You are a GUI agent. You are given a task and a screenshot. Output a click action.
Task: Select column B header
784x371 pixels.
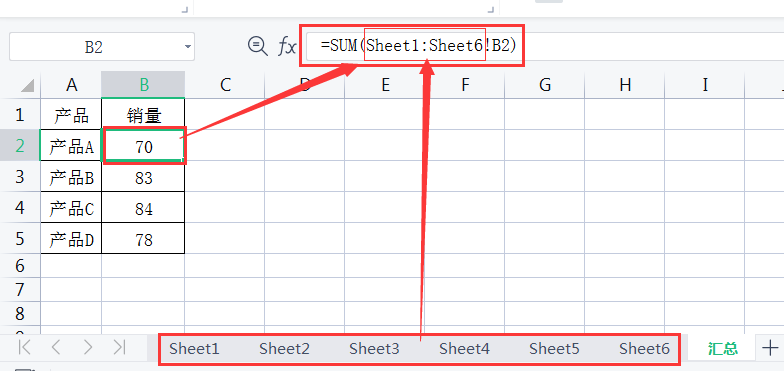(144, 85)
